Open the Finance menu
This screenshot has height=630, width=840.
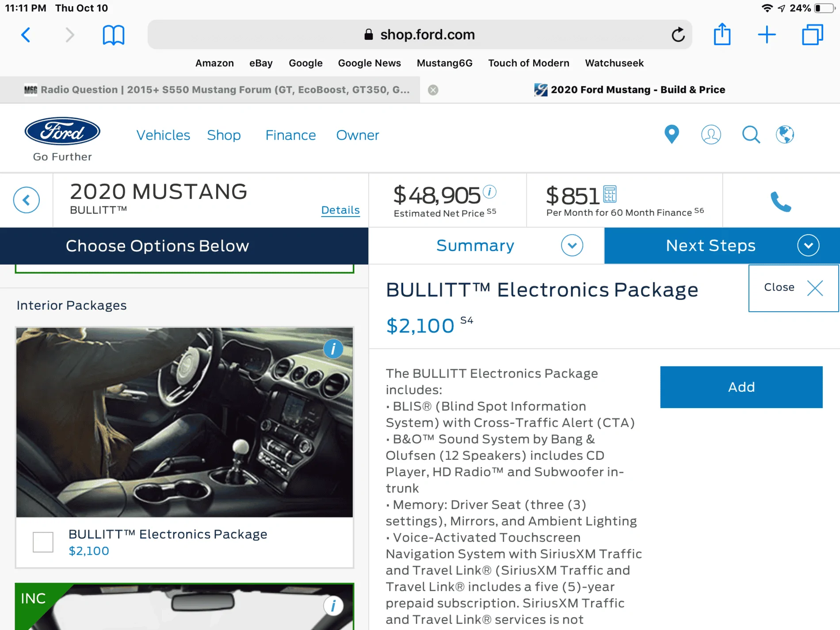pos(290,135)
